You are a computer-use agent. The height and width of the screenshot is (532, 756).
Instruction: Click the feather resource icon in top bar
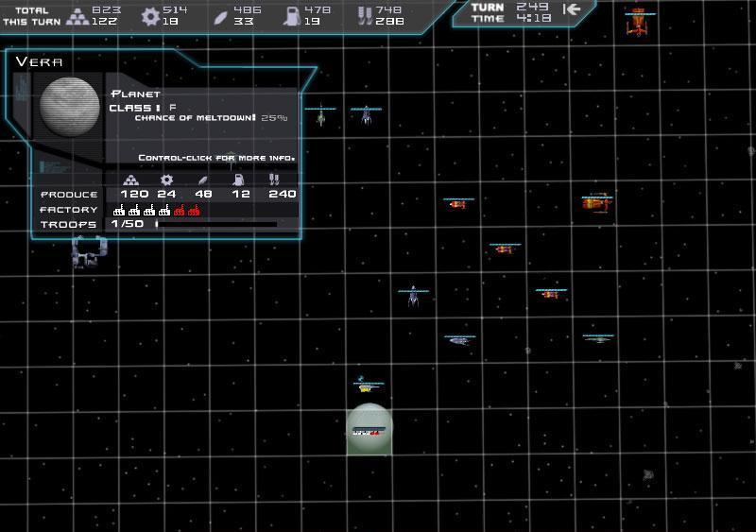pyautogui.click(x=219, y=15)
